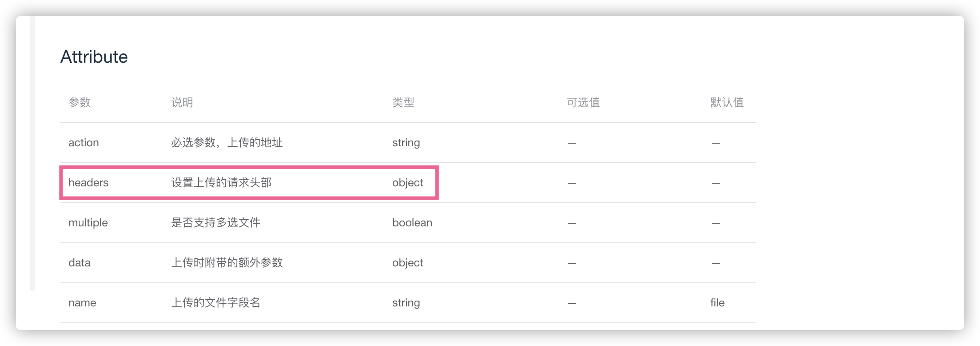Screen dimensions: 980x346
Task: Select the 可选值 column header
Action: click(x=583, y=102)
